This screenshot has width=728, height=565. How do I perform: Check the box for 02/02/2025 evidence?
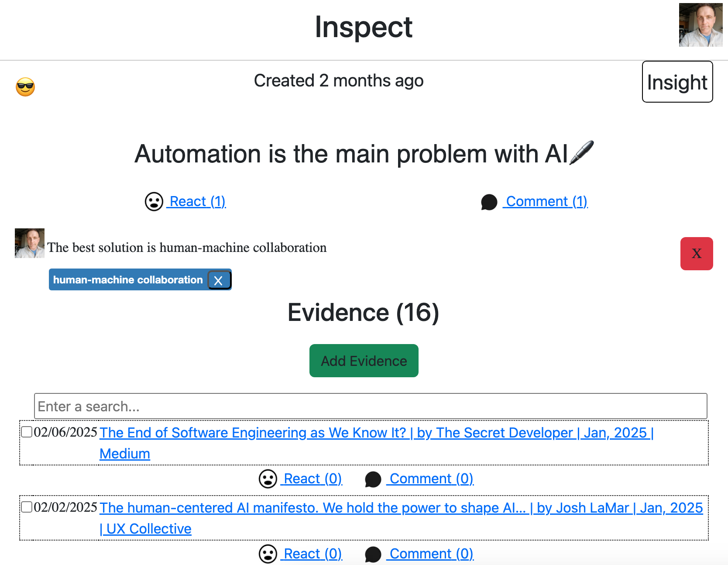point(27,507)
